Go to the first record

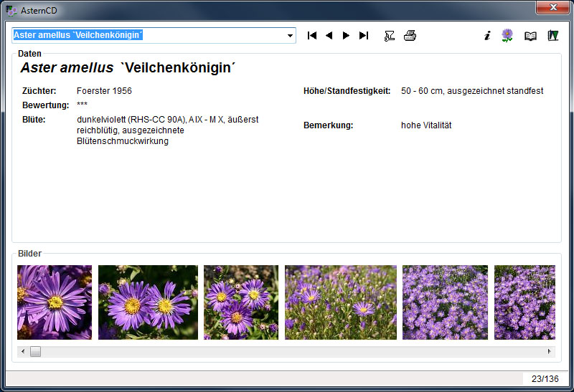tap(312, 36)
